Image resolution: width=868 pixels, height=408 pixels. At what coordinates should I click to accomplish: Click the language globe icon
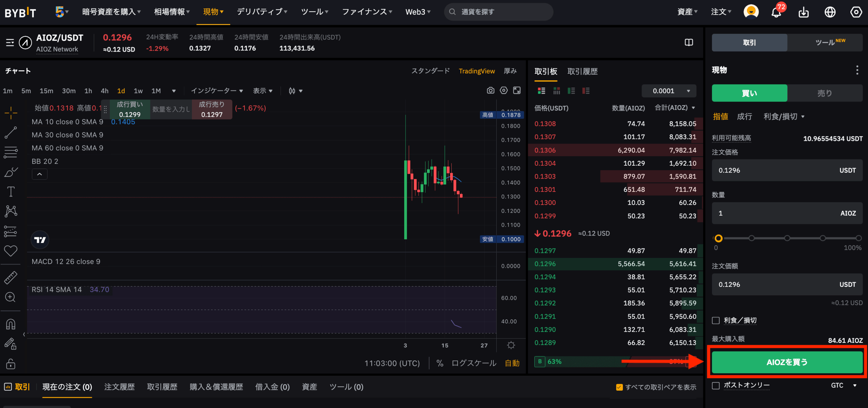830,12
